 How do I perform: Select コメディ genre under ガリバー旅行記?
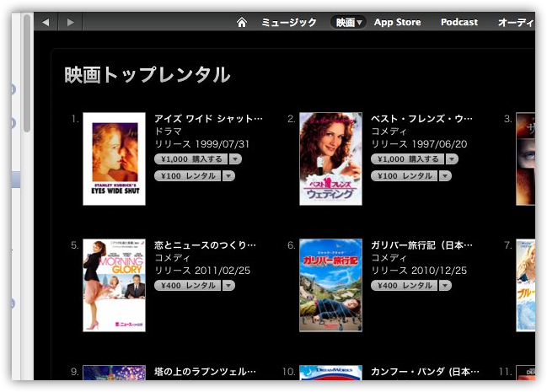coord(389,258)
